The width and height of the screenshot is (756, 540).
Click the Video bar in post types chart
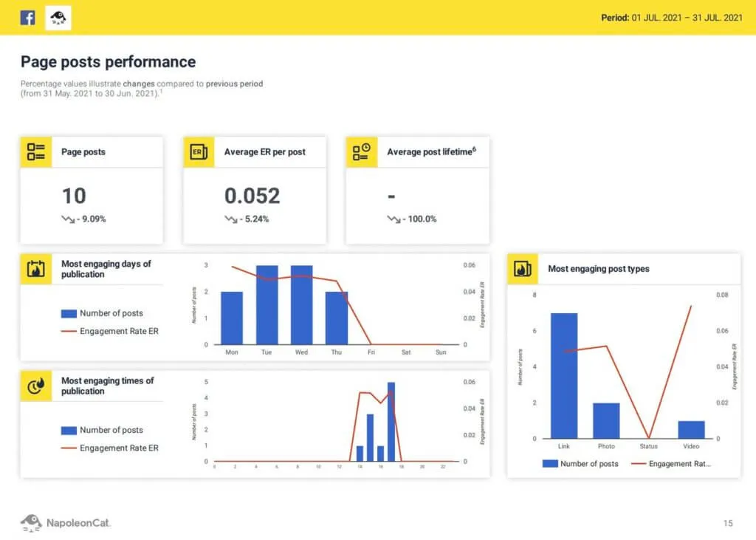point(691,429)
